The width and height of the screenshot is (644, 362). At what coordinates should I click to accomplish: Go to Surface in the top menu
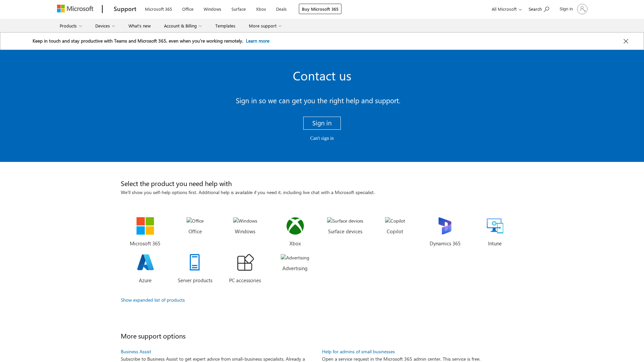pyautogui.click(x=238, y=9)
